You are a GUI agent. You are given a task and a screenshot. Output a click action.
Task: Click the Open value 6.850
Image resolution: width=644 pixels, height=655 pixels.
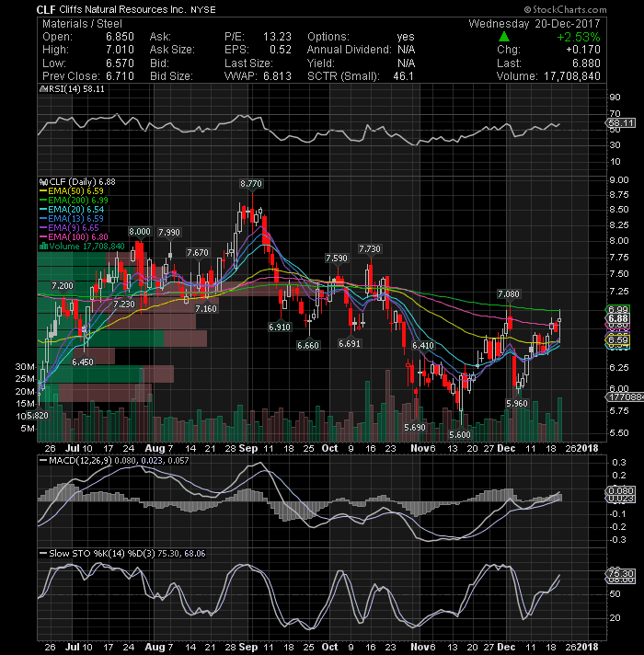[120, 37]
